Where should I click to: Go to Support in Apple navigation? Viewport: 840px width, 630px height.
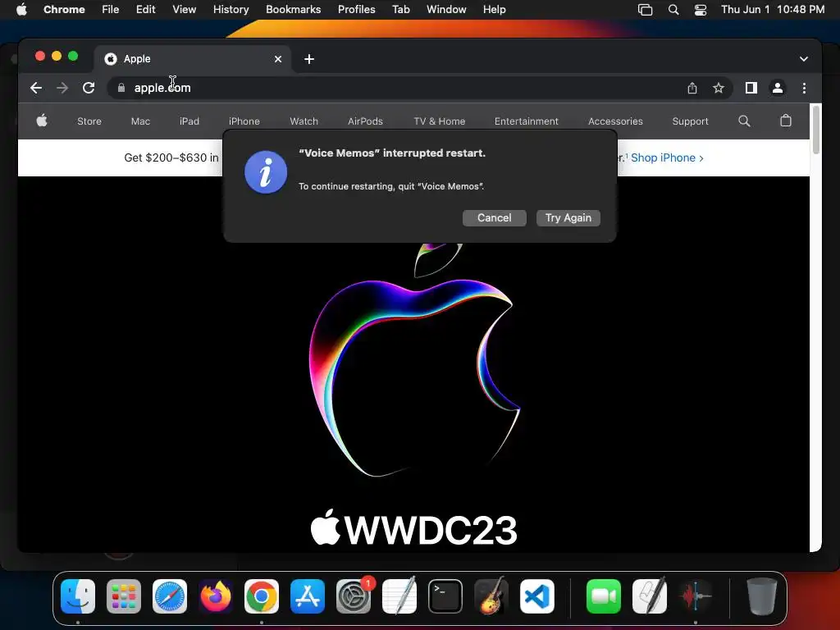pos(690,121)
